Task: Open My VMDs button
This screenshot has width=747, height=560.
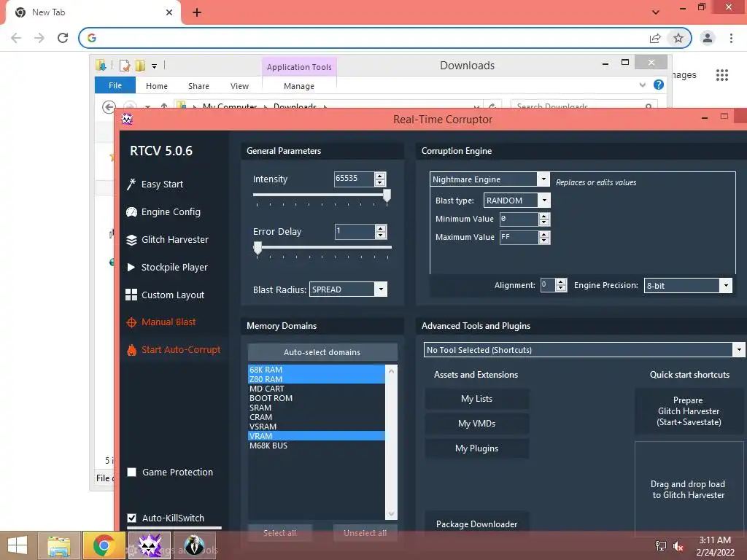Action: click(x=477, y=424)
